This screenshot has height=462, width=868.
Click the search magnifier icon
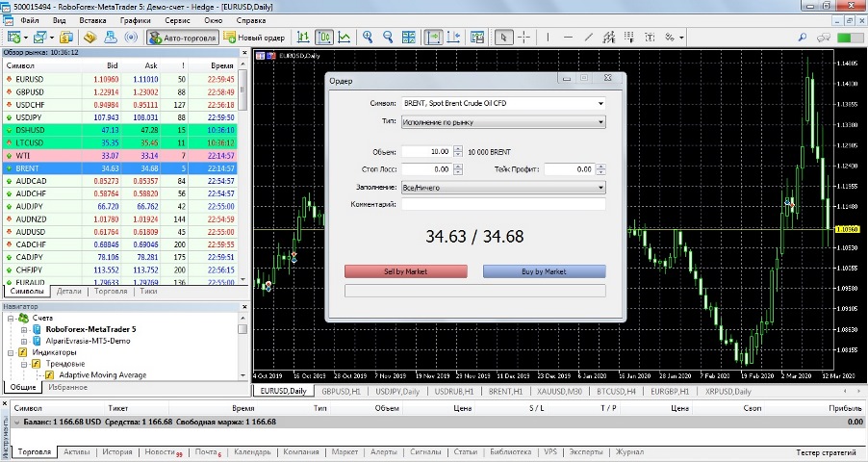803,38
